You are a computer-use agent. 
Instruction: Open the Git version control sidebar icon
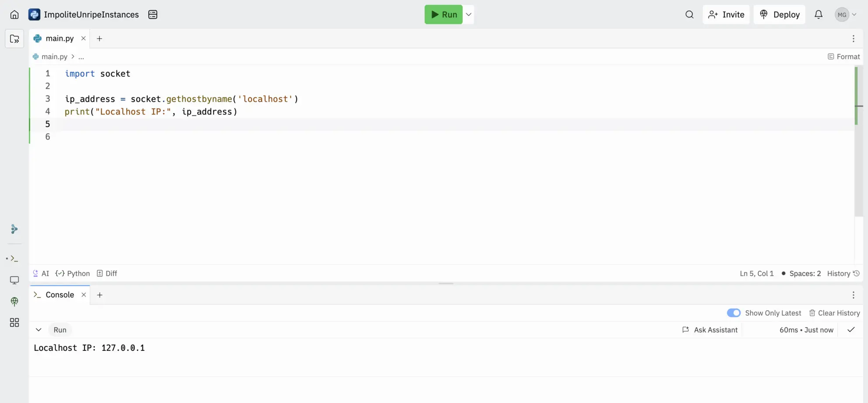(x=14, y=229)
